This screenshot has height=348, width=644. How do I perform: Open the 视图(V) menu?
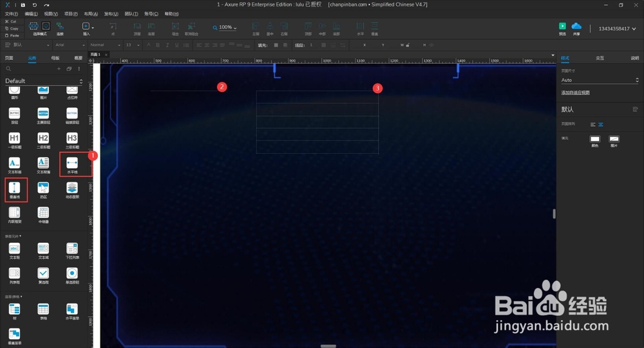[x=51, y=14]
